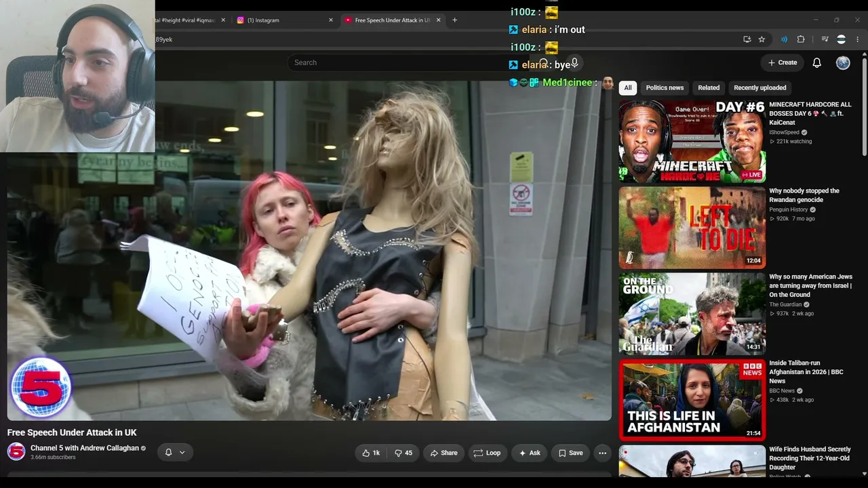Click the Create button
This screenshot has width=868, height=488.
783,62
